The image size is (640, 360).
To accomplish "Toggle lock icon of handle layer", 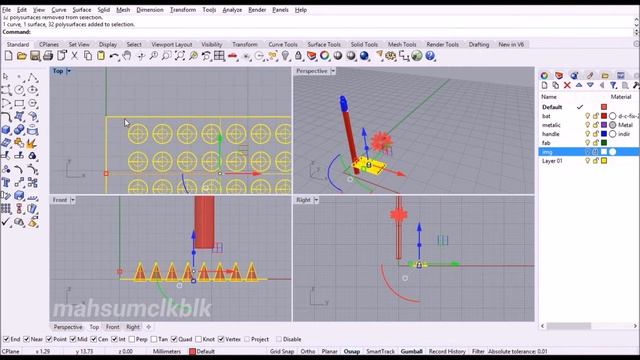I will tap(596, 134).
